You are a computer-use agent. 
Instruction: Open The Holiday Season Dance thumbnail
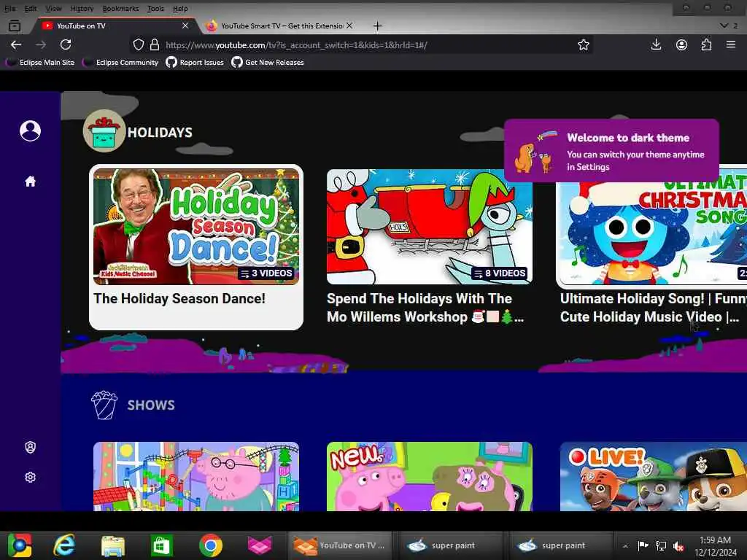click(196, 227)
